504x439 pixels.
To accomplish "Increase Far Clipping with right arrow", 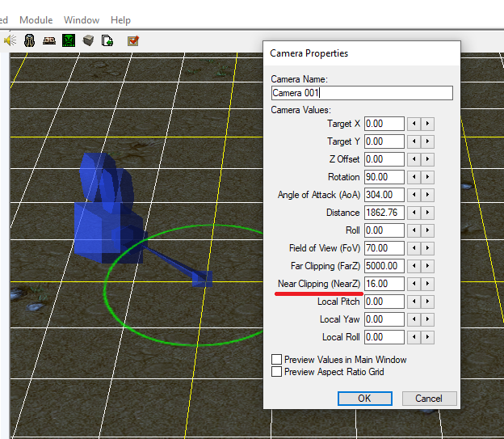I will click(427, 266).
